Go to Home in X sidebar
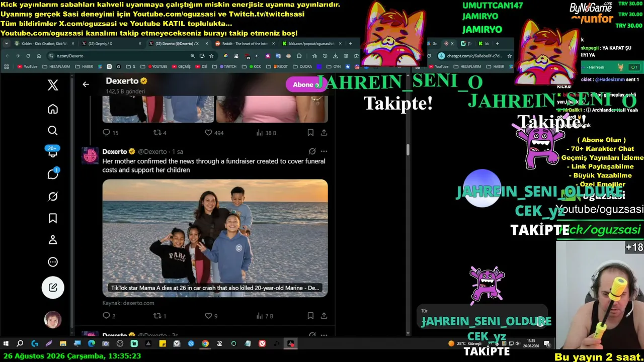The image size is (644, 362). [x=53, y=109]
